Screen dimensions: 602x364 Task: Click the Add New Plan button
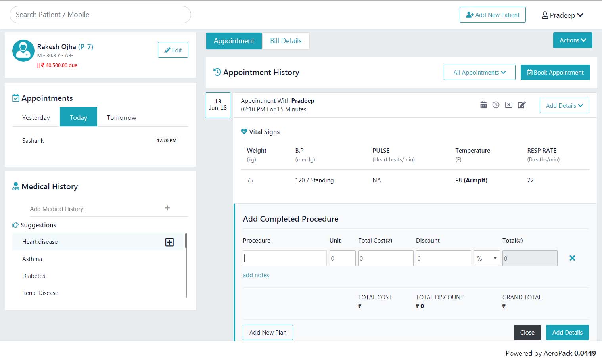(x=268, y=333)
